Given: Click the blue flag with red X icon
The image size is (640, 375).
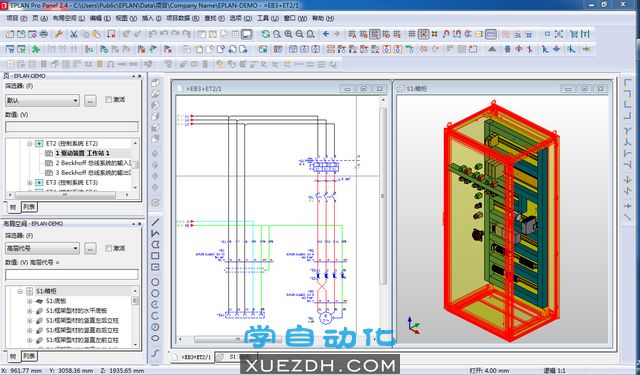Looking at the screenshot, I should pos(167,49).
